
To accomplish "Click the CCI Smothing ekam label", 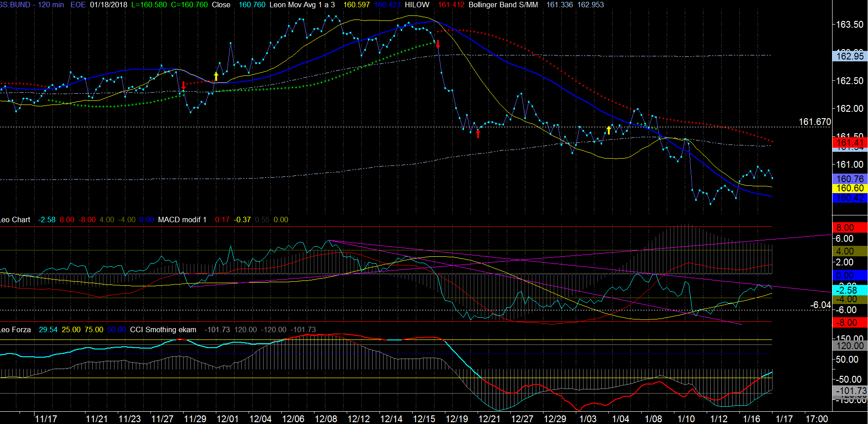I will point(163,330).
